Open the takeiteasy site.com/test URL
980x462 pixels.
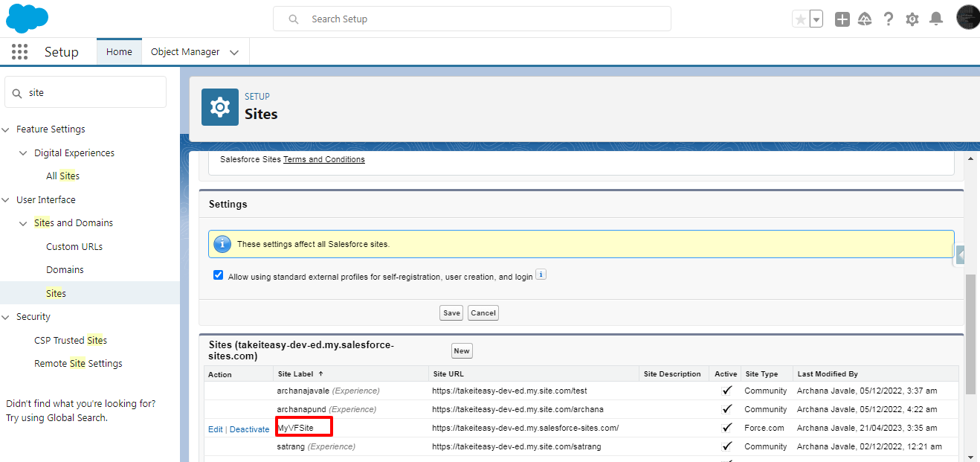[x=509, y=391]
